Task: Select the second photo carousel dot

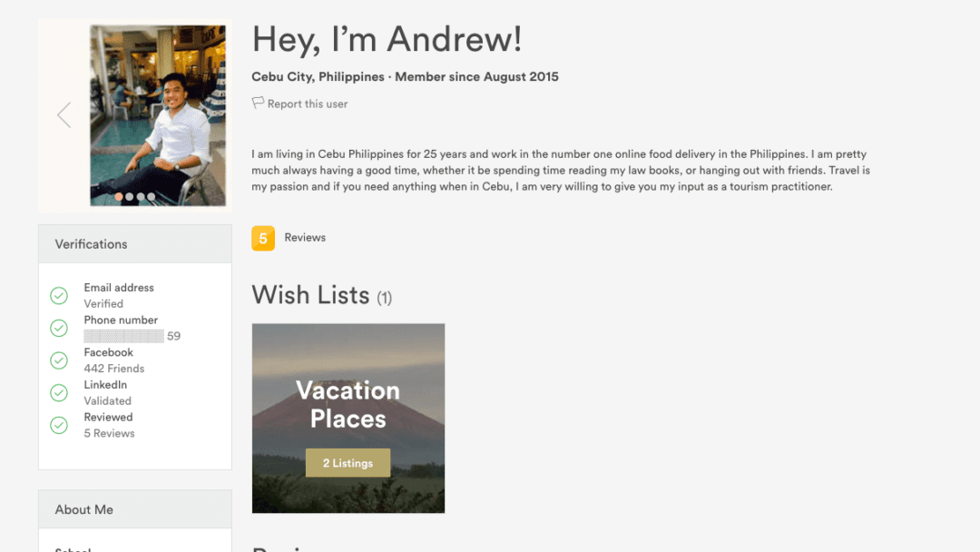Action: (x=130, y=197)
